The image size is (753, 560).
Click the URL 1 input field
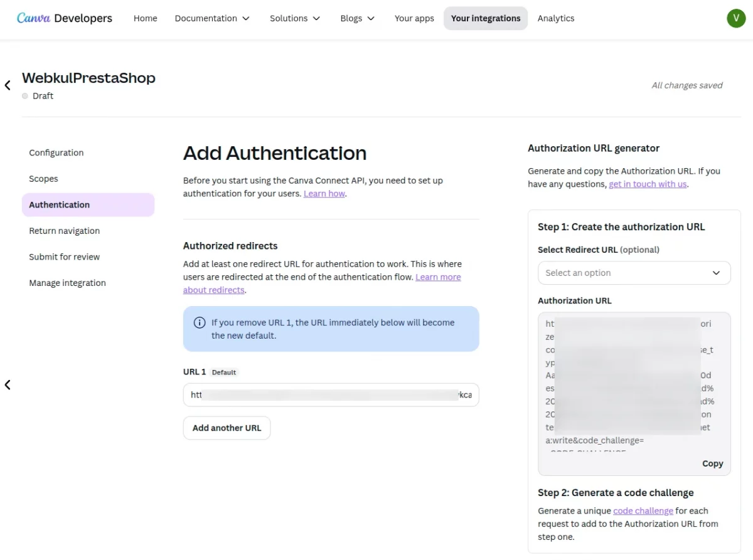pos(331,395)
